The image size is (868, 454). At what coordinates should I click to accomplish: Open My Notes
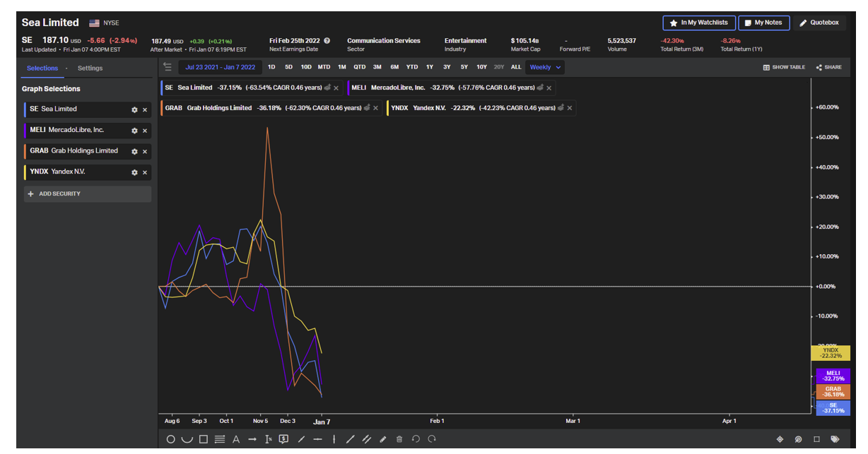pos(764,23)
